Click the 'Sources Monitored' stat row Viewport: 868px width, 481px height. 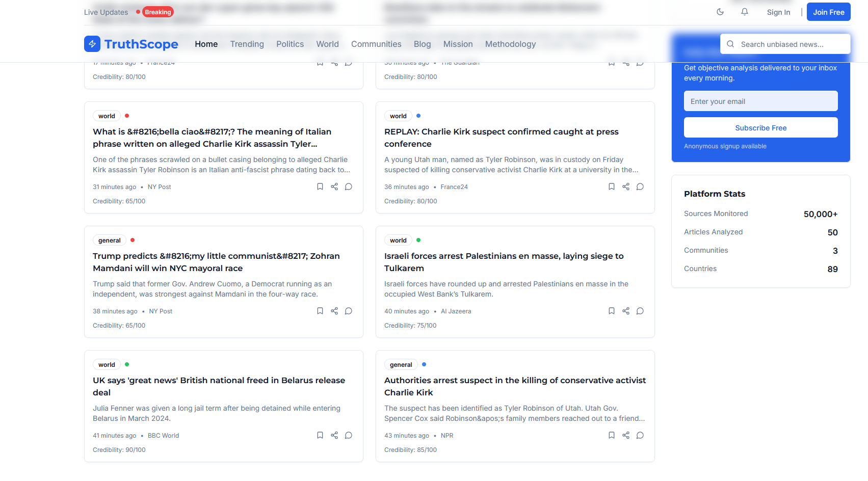[761, 214]
